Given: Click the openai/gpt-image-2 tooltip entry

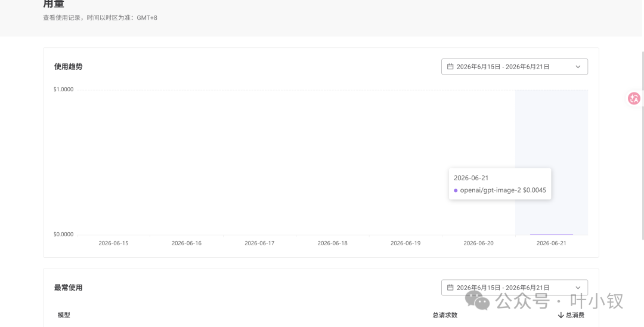Looking at the screenshot, I should (x=500, y=190).
